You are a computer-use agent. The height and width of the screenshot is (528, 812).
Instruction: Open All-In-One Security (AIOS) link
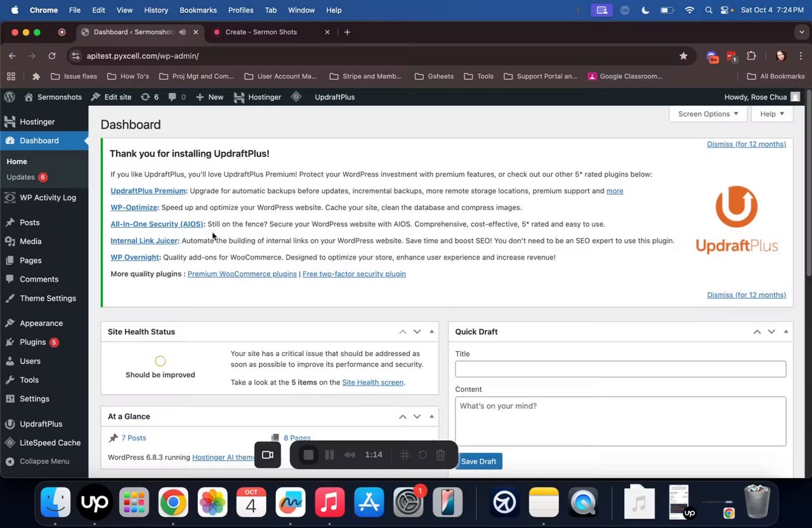157,224
